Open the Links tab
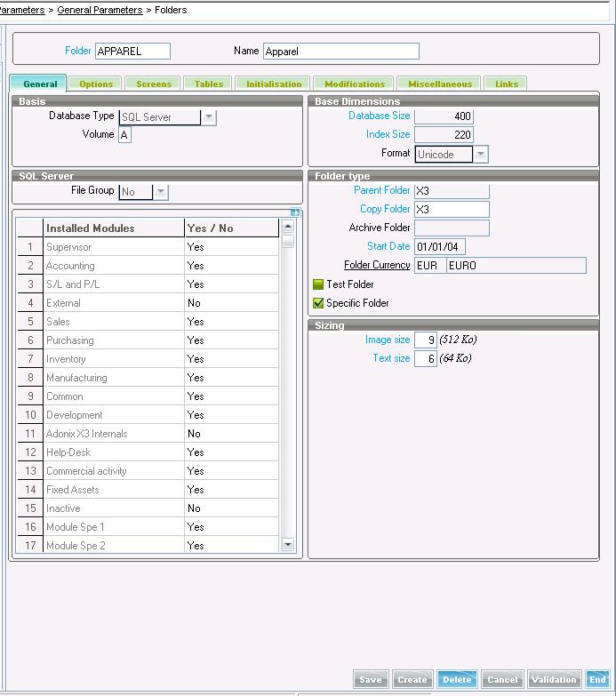616x696 pixels. click(x=507, y=84)
